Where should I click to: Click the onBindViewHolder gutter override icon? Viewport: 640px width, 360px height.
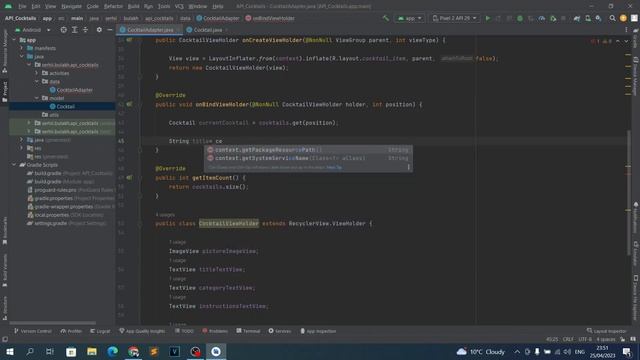[129, 104]
